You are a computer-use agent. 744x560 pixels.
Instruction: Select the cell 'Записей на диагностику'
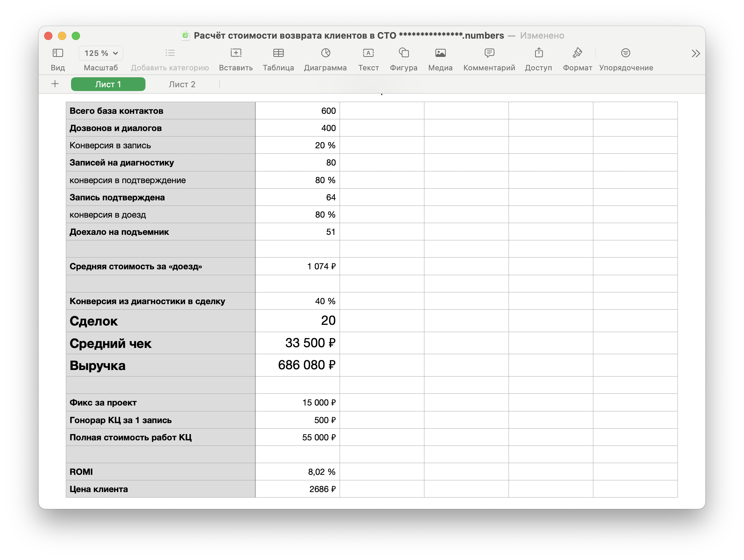(x=161, y=162)
